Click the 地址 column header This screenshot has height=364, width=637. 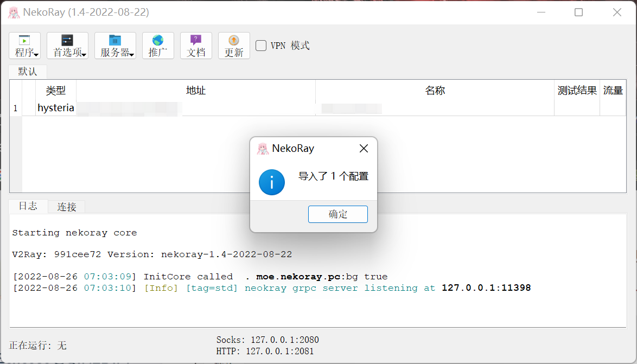(x=196, y=91)
